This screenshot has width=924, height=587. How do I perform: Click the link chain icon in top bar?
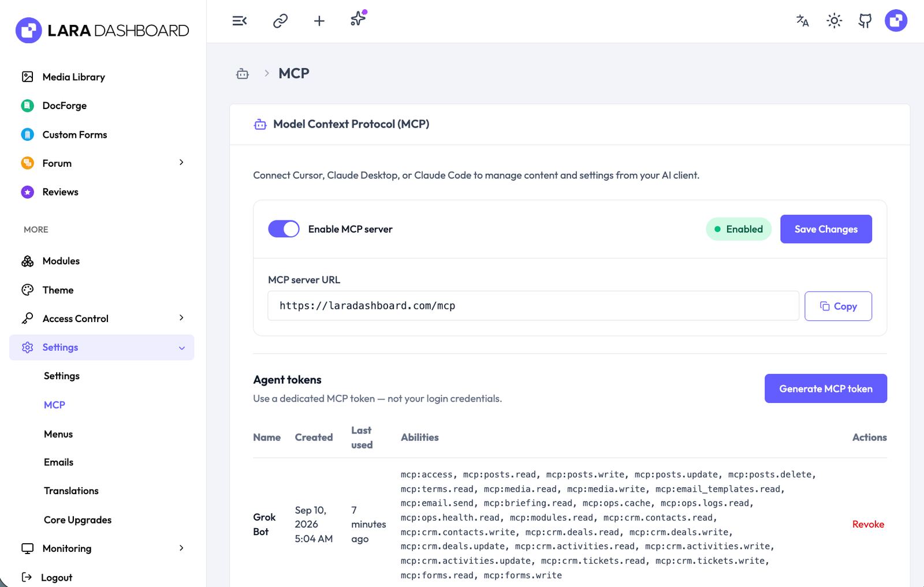click(x=280, y=21)
